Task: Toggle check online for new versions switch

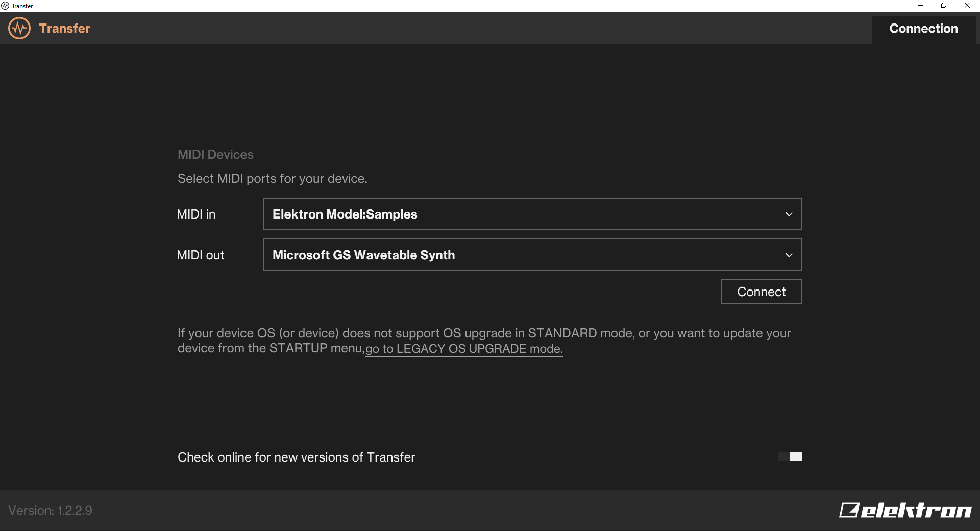Action: 790,456
